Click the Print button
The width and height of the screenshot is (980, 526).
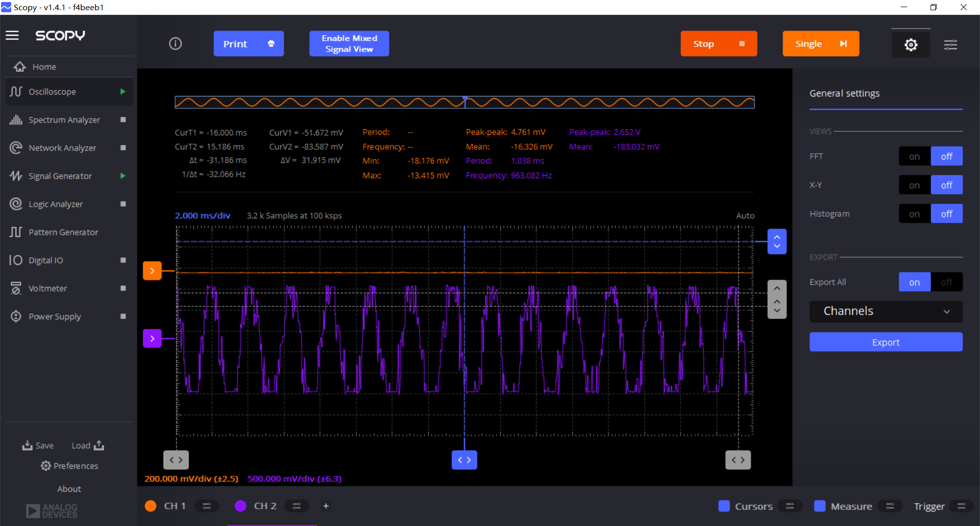(x=249, y=43)
